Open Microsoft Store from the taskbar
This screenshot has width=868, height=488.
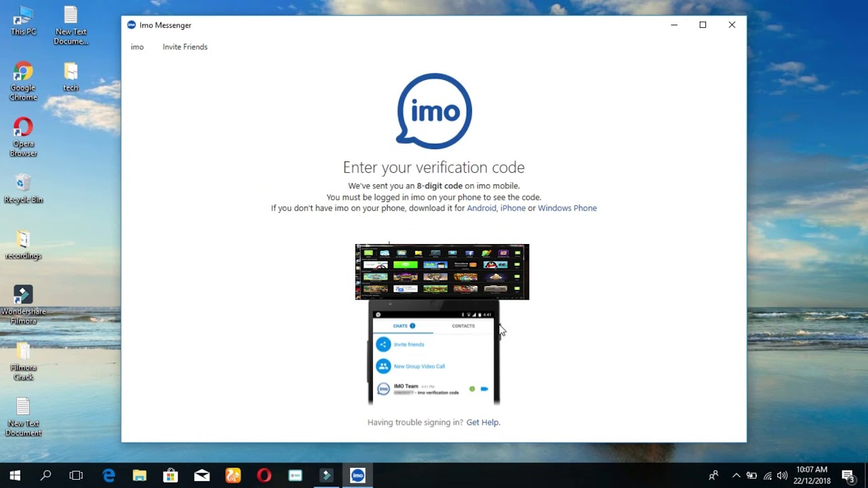[171, 475]
